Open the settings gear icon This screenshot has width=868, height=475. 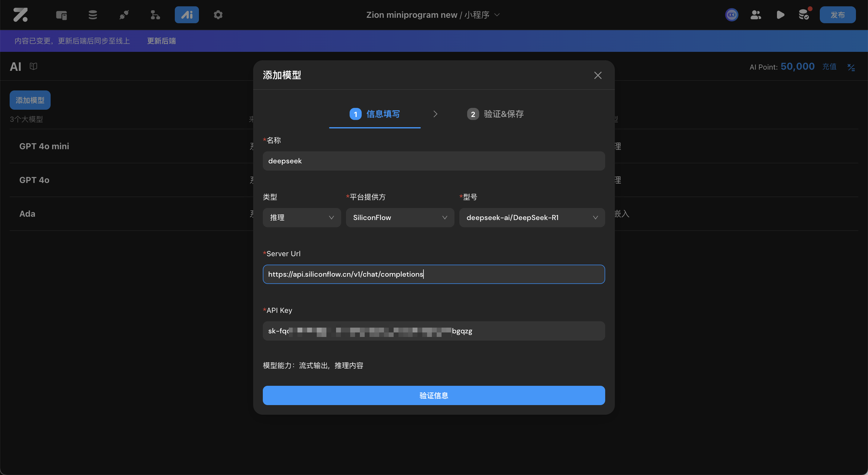pyautogui.click(x=218, y=15)
